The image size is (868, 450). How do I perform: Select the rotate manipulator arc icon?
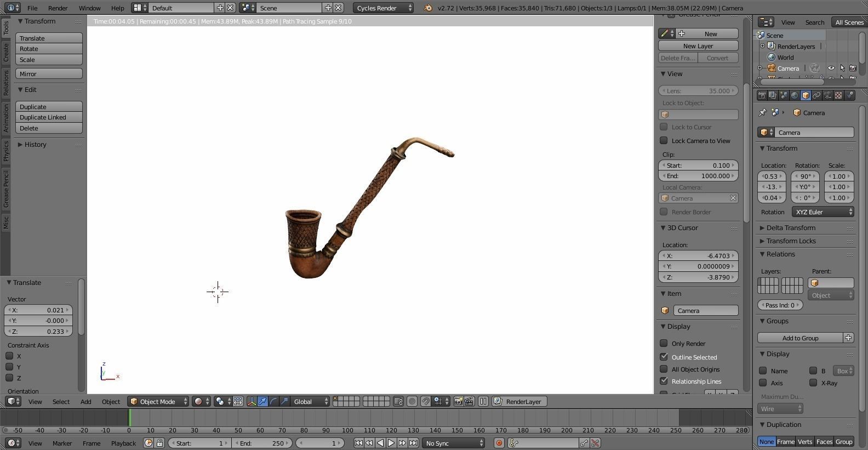pyautogui.click(x=273, y=402)
